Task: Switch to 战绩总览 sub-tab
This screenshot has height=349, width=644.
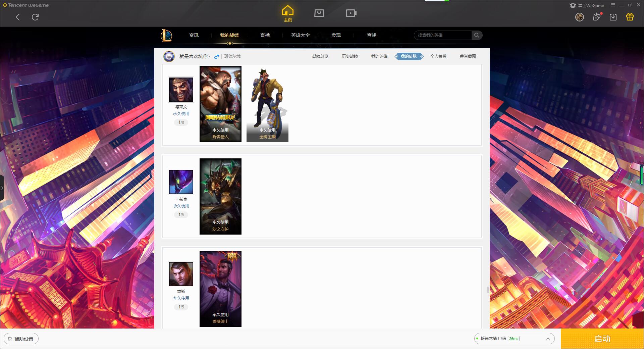Action: pyautogui.click(x=320, y=56)
